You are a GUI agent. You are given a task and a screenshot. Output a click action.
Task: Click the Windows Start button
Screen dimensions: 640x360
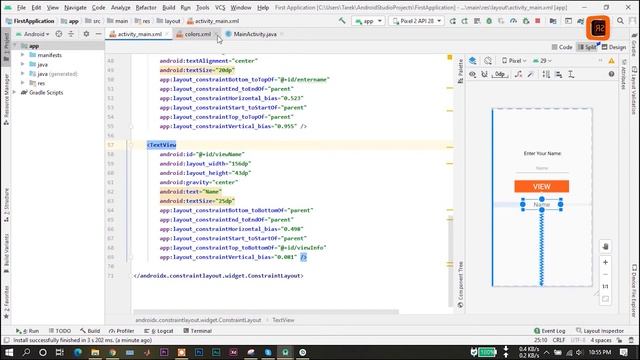[x=9, y=352]
